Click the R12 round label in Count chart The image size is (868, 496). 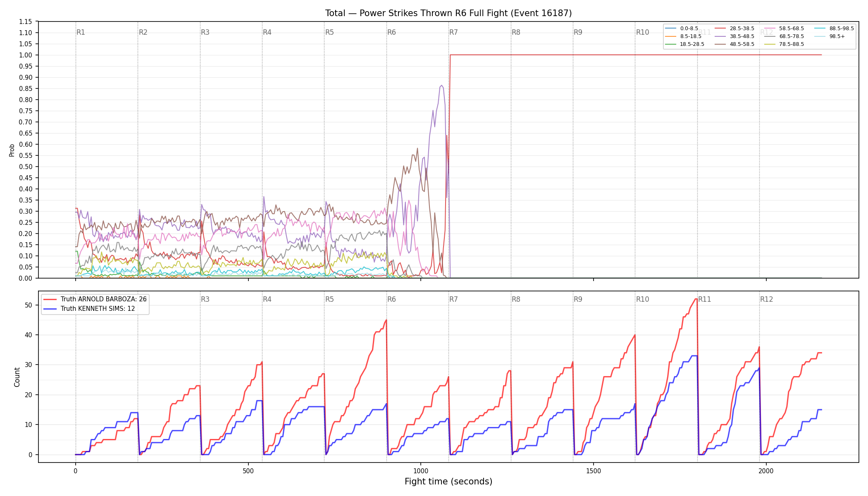(x=766, y=299)
